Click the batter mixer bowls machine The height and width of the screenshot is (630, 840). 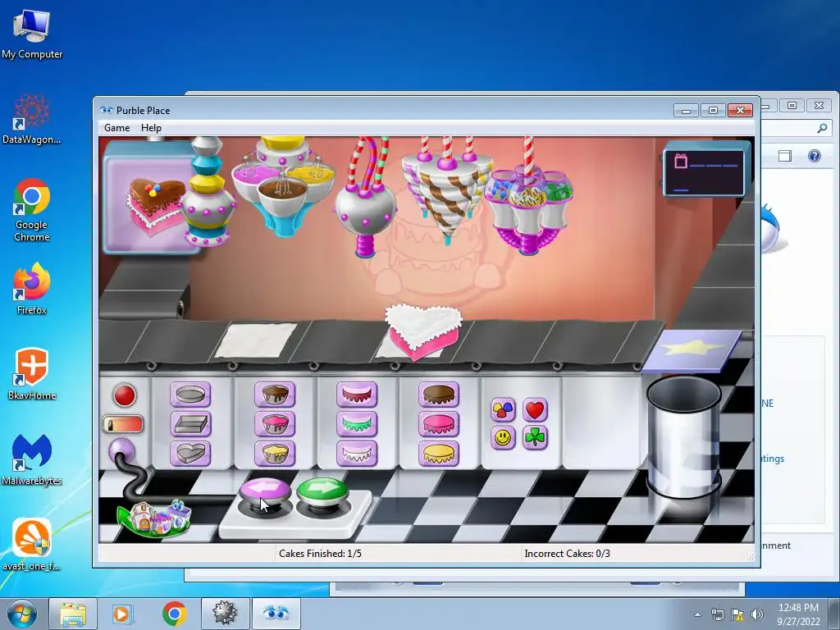coord(284,186)
